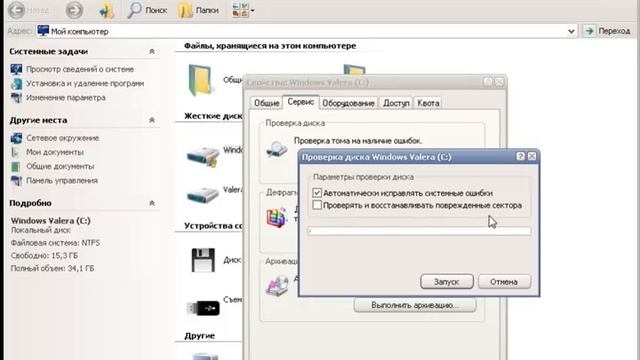Open Мои документы in sidebar
The height and width of the screenshot is (360, 640).
[55, 152]
